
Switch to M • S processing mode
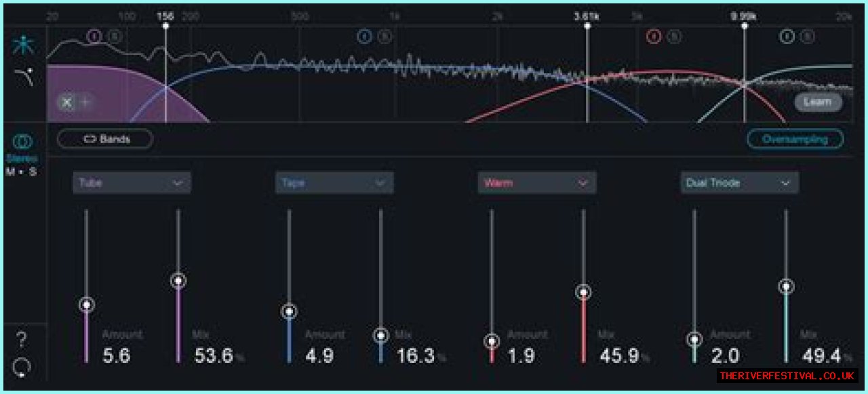tap(21, 172)
